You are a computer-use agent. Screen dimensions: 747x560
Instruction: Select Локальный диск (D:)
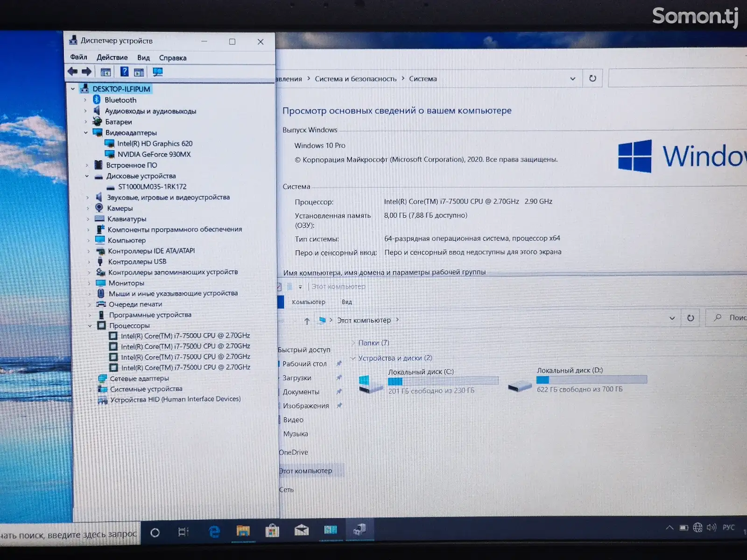(577, 380)
